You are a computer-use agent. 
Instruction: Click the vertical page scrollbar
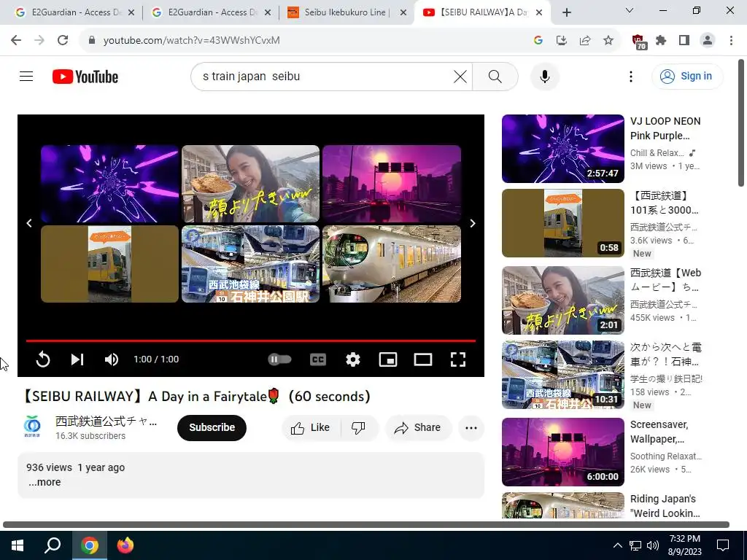tap(741, 122)
